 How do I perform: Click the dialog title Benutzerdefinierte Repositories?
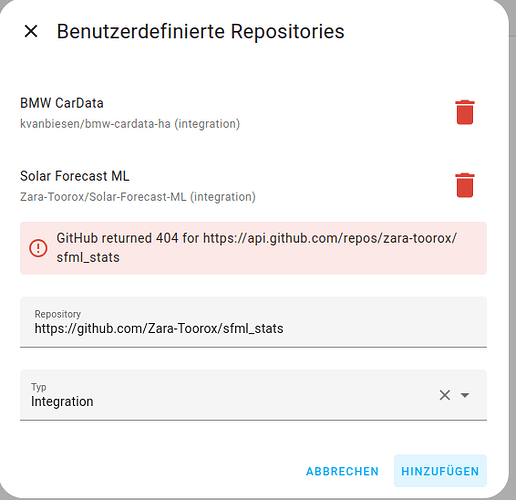(x=201, y=32)
